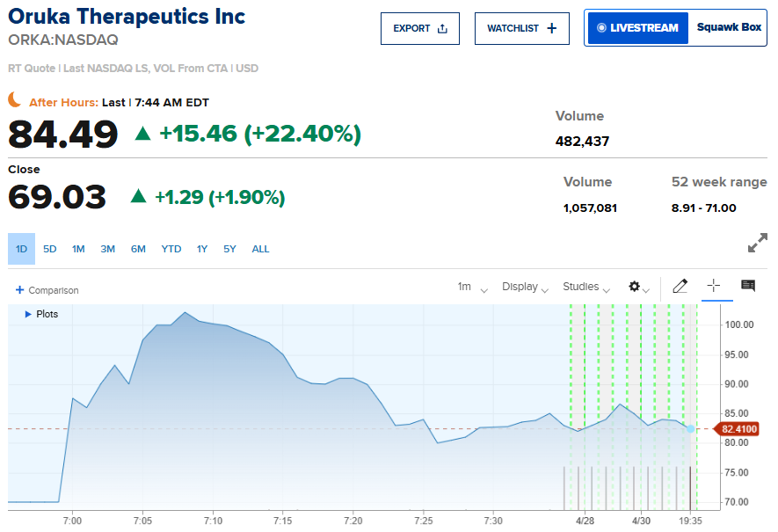Expand the Plots disclosure triangle
Image resolution: width=778 pixels, height=532 pixels.
(x=28, y=314)
